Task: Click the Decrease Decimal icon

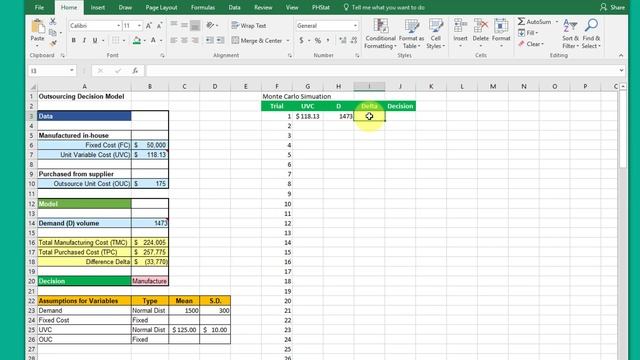Action: 354,40
